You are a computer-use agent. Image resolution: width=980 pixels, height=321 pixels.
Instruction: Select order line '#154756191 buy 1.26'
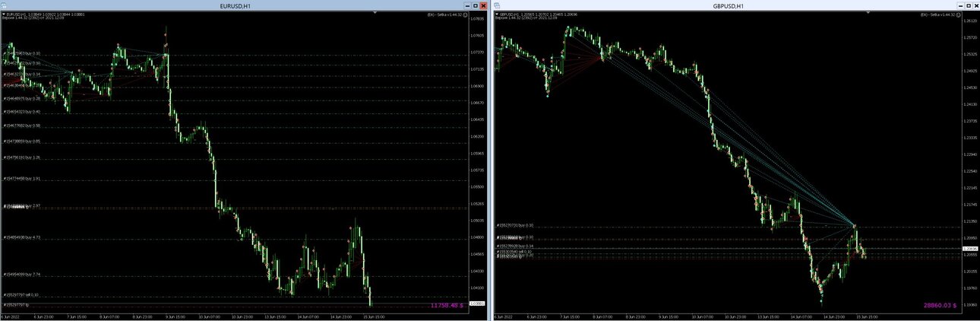pos(22,157)
